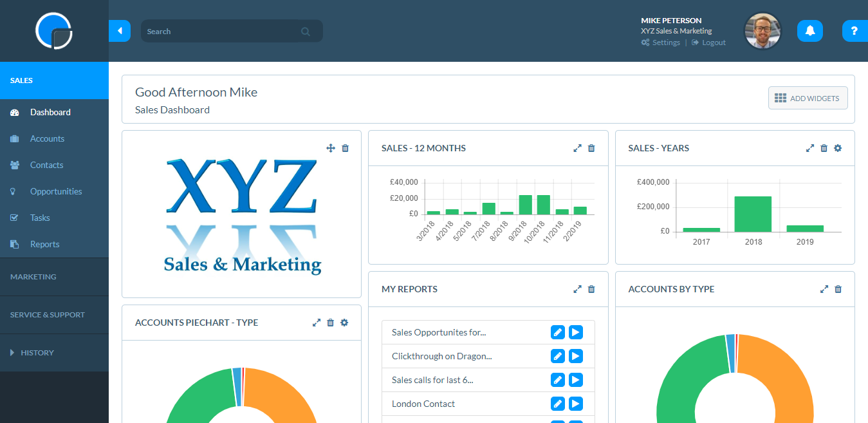
Task: Edit the Sales calls for last 6 report
Action: [558, 380]
